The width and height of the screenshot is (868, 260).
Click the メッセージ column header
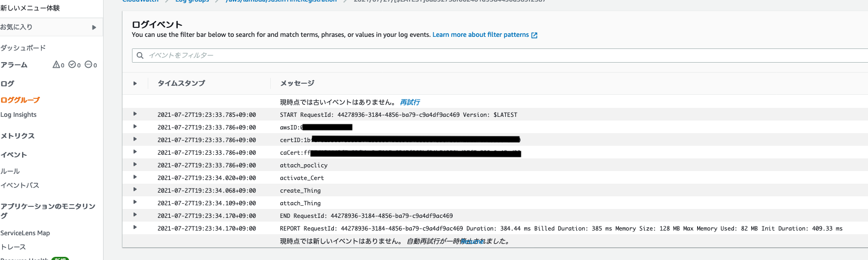(x=297, y=83)
